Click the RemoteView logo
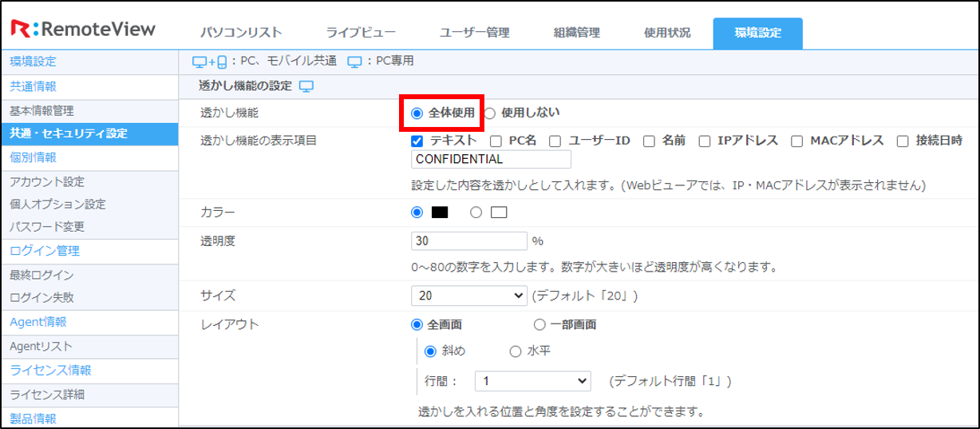The image size is (980, 429). [x=84, y=30]
